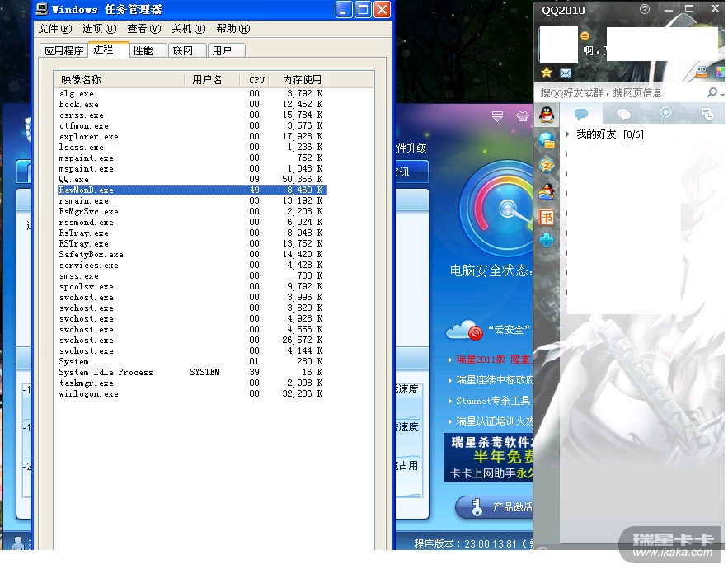
Task: Open the Rising window menu dropdown icon
Action: click(497, 116)
